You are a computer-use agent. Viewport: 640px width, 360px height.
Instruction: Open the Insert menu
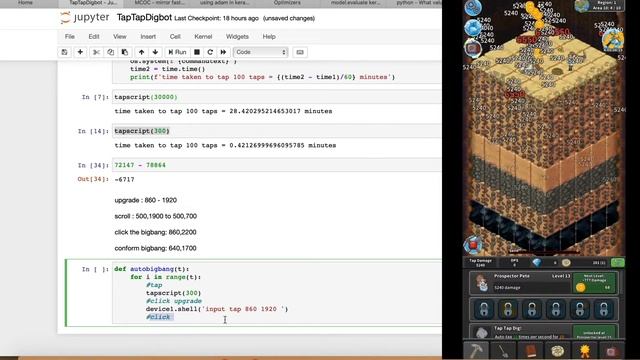coord(148,36)
